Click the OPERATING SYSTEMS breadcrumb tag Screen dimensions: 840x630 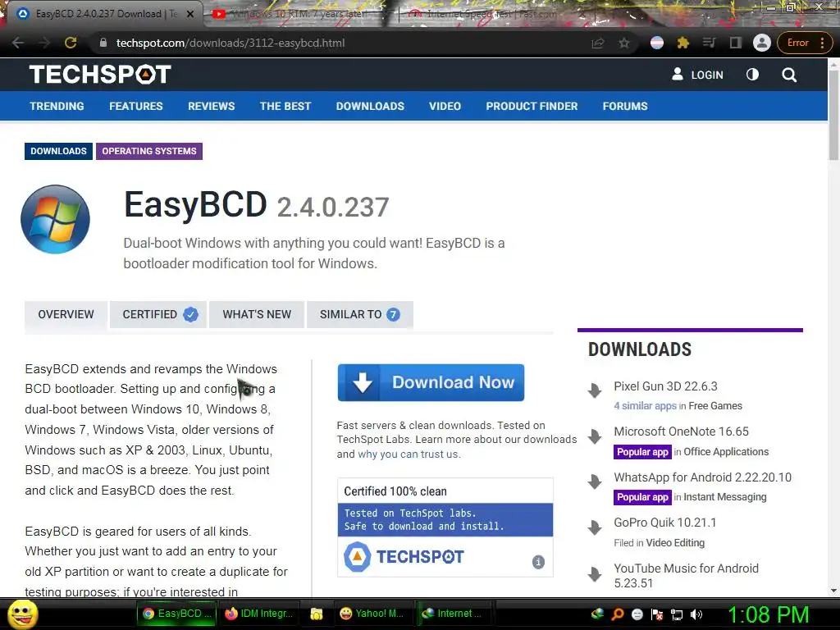149,151
